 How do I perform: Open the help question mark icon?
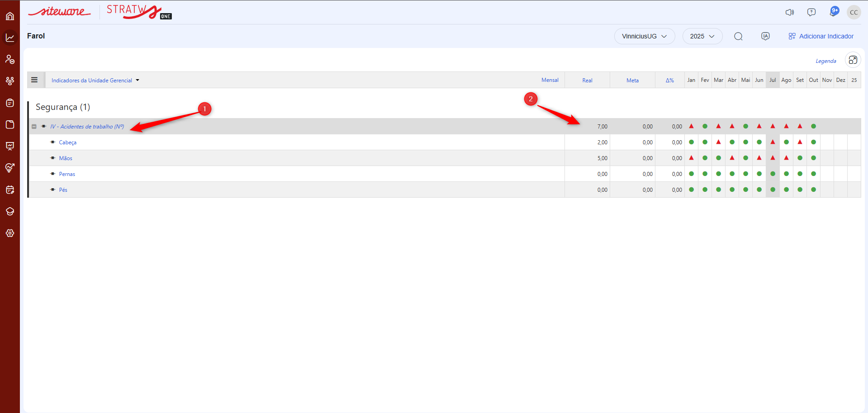[811, 12]
